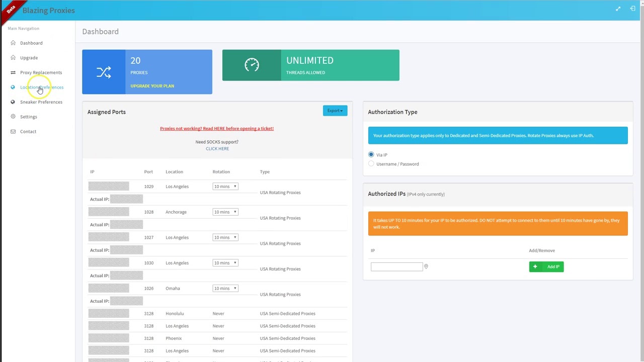
Task: Open rotation dropdown for port 1027
Action: point(225,237)
